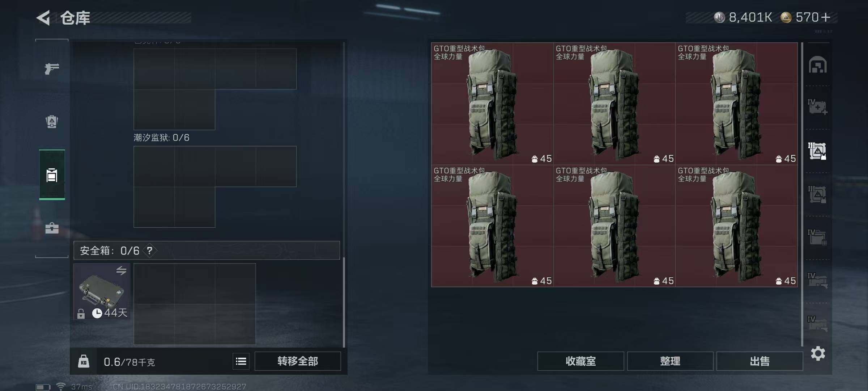868x391 pixels.
Task: Open the 收藏室 collection room
Action: 580,361
